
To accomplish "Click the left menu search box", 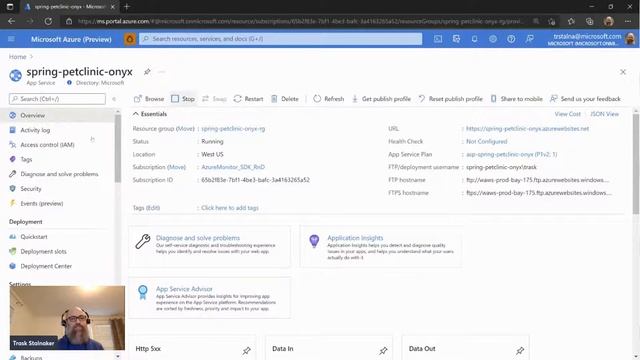I will point(57,99).
